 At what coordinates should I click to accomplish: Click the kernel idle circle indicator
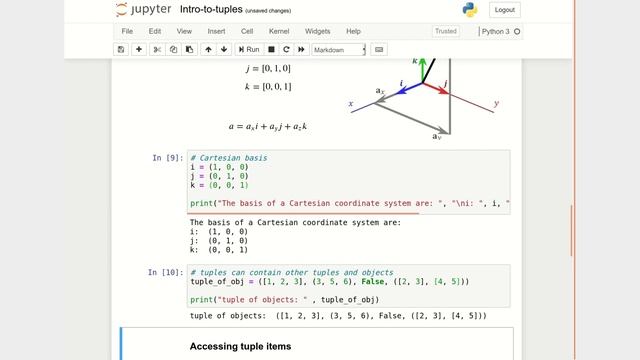tap(517, 31)
